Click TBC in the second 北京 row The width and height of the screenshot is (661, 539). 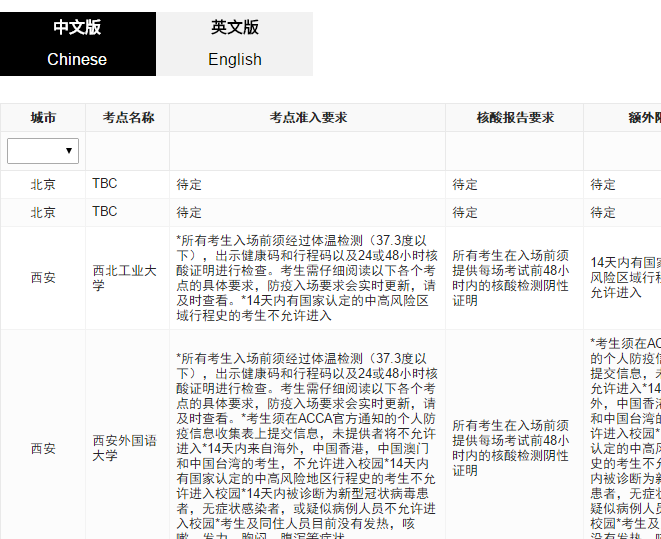pyautogui.click(x=105, y=212)
